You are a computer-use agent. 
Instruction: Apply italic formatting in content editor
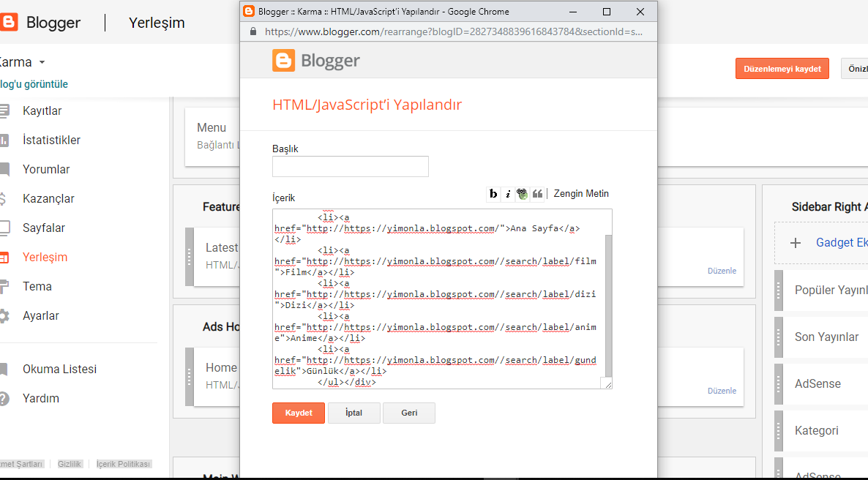[x=508, y=194]
